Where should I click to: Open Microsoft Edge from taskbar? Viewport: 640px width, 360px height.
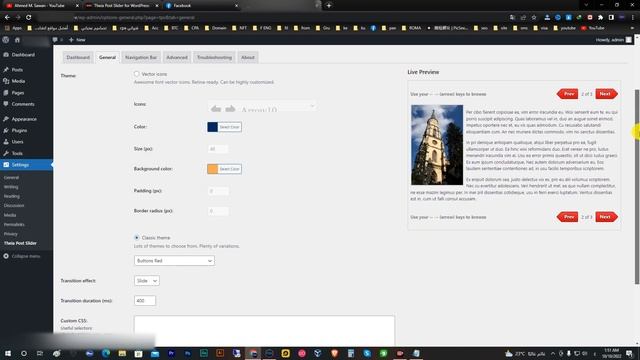click(x=106, y=353)
